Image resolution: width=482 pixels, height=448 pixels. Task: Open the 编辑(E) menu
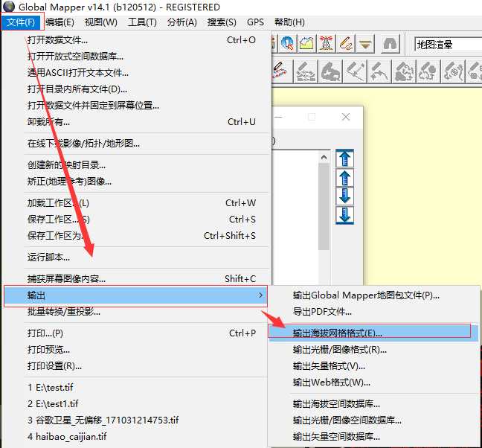pos(60,22)
